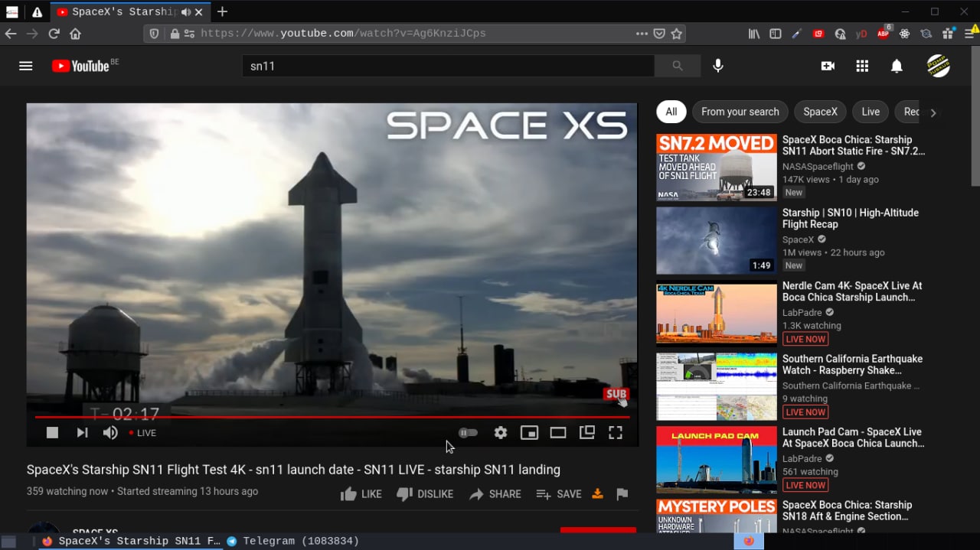Viewport: 980px width, 550px height.
Task: Select the All filter chip
Action: 671,112
